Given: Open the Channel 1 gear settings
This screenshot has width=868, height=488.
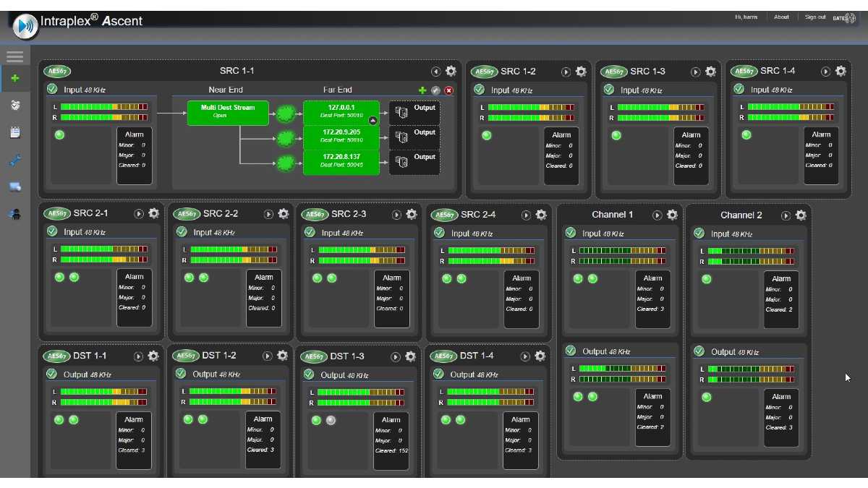Looking at the screenshot, I should (x=672, y=215).
